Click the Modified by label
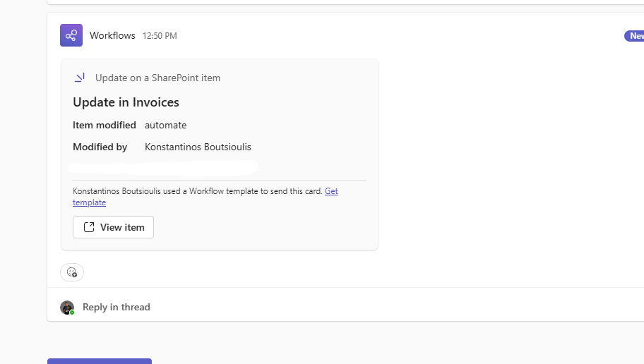This screenshot has width=644, height=364. click(x=100, y=147)
